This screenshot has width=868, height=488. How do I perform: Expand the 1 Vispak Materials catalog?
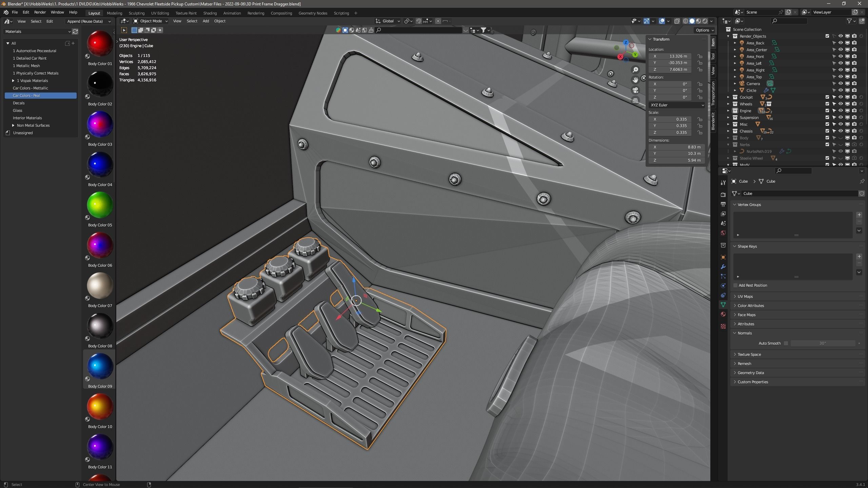click(x=13, y=81)
